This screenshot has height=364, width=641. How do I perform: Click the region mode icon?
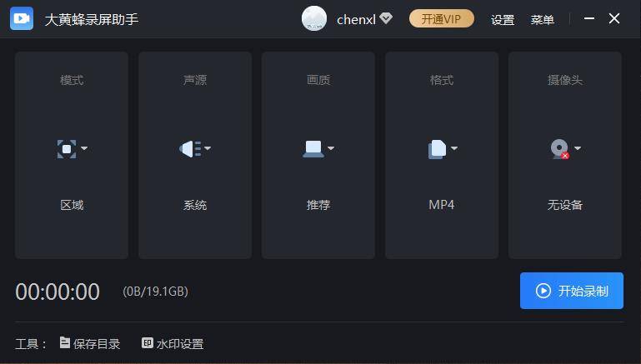[x=66, y=149]
